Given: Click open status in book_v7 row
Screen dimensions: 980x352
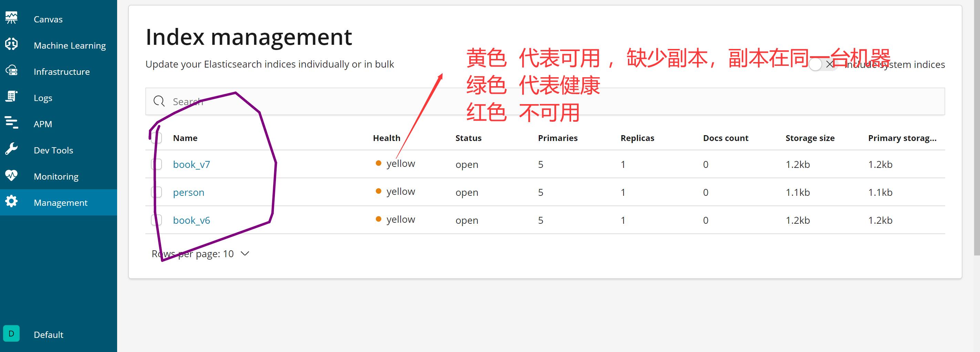Looking at the screenshot, I should point(467,164).
